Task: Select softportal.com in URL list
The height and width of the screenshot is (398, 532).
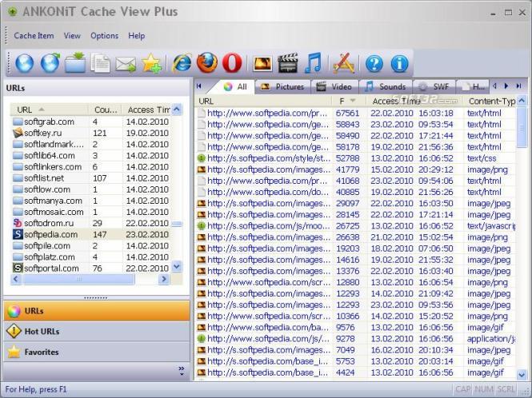Action: click(x=90, y=269)
